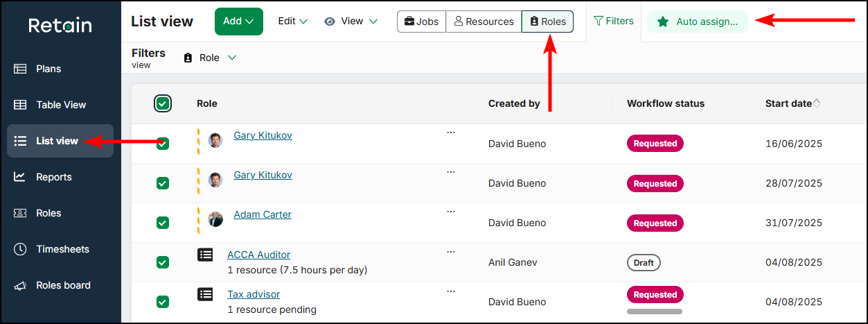Open the three-dot menu for first Gary Kitukov row
This screenshot has width=868, height=324.
click(x=451, y=132)
